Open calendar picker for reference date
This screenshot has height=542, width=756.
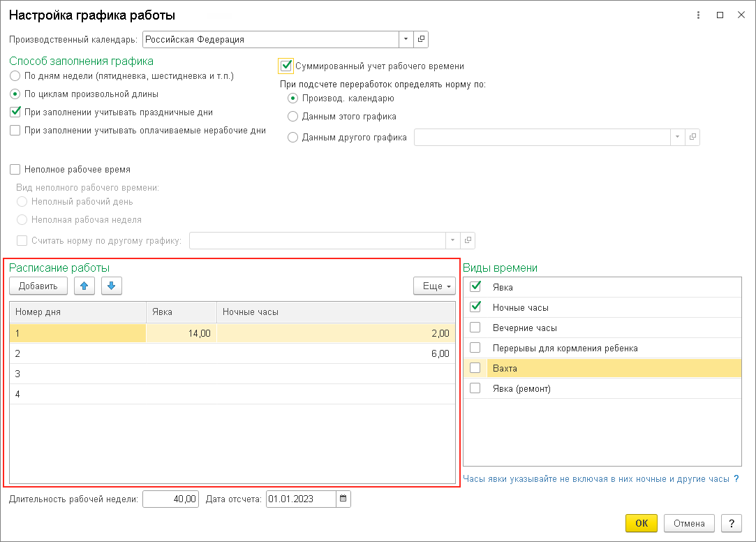(343, 499)
